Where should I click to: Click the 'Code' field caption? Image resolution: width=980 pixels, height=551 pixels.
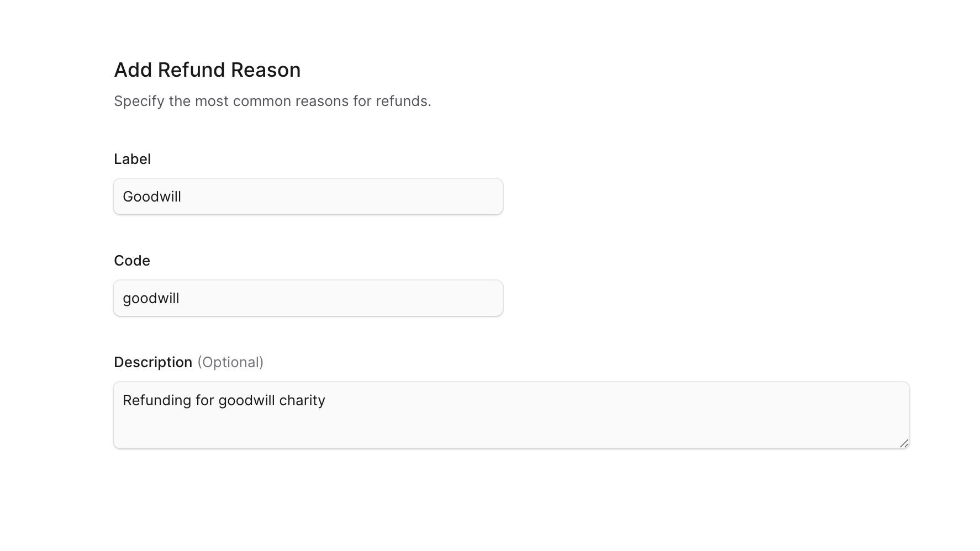pos(131,261)
